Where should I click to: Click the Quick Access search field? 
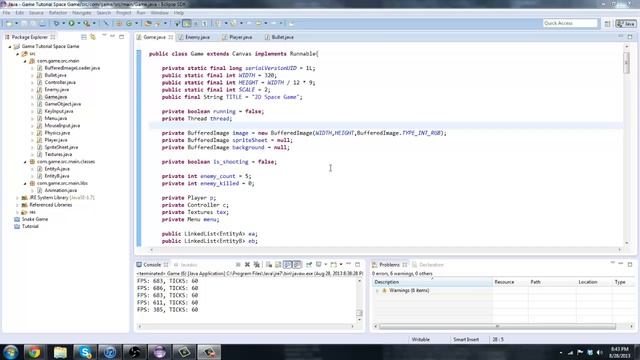(570, 23)
